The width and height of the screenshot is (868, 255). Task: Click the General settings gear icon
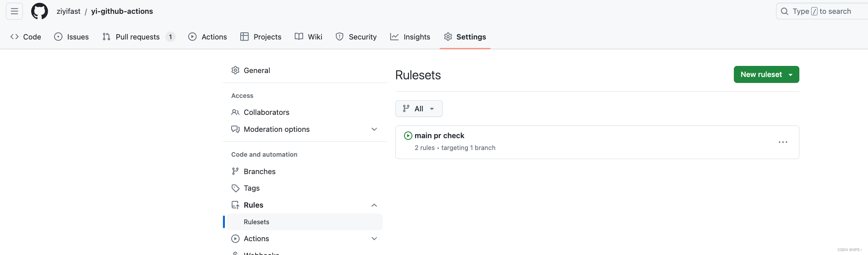click(x=236, y=70)
